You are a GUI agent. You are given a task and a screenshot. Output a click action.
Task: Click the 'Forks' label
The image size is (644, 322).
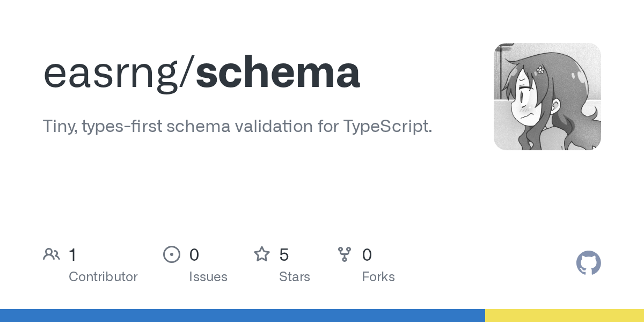378,277
